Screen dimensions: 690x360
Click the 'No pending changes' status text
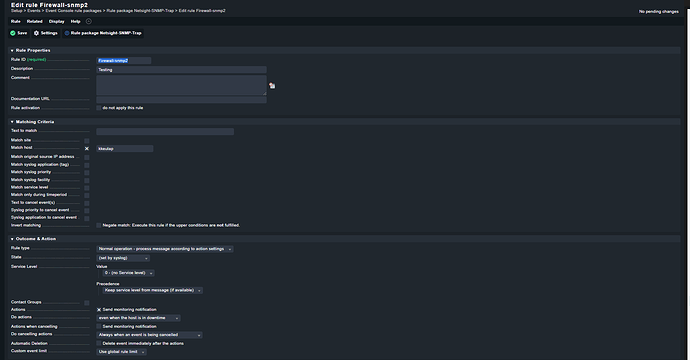tap(658, 11)
